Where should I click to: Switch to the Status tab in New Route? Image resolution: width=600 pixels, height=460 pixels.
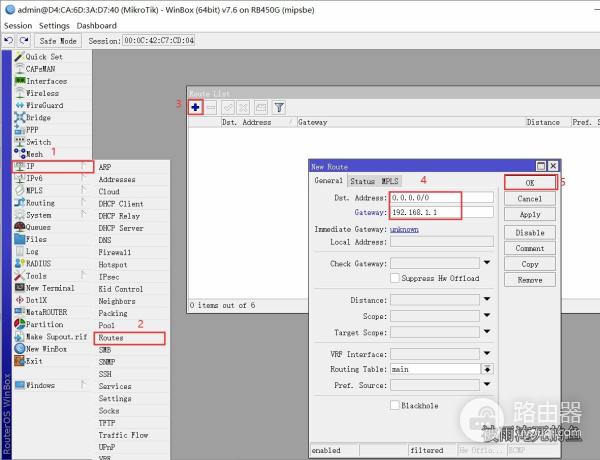pos(362,181)
